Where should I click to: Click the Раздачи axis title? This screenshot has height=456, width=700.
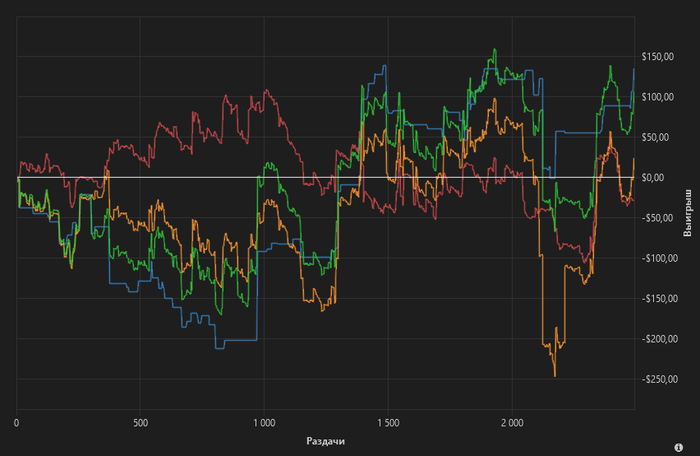325,441
